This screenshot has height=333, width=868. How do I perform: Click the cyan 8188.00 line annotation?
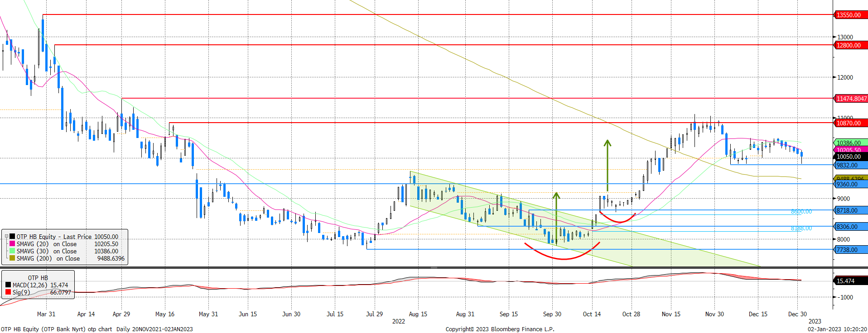point(801,228)
